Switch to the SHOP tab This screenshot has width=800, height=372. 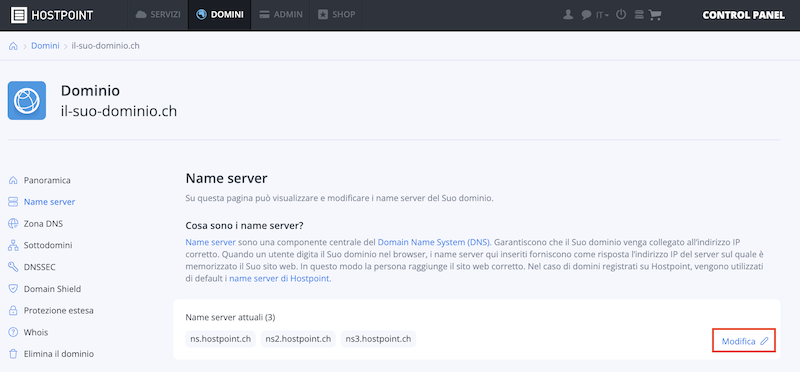click(x=336, y=15)
